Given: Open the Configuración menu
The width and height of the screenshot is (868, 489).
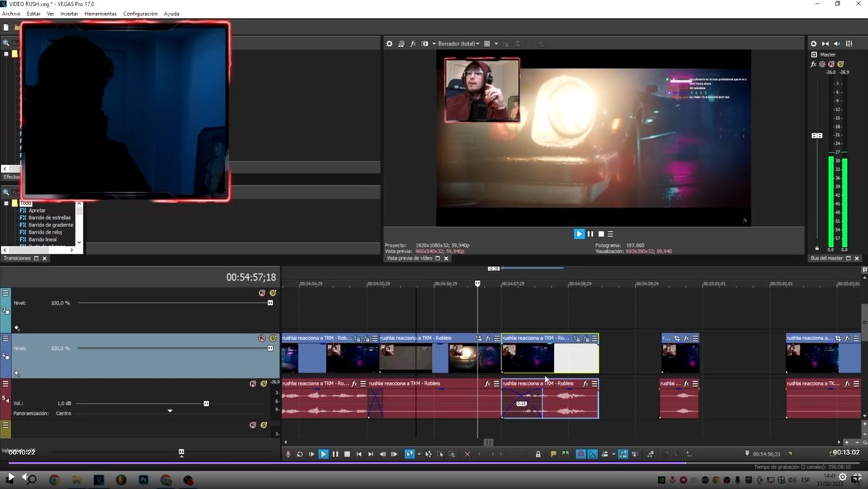Looking at the screenshot, I should tap(140, 14).
